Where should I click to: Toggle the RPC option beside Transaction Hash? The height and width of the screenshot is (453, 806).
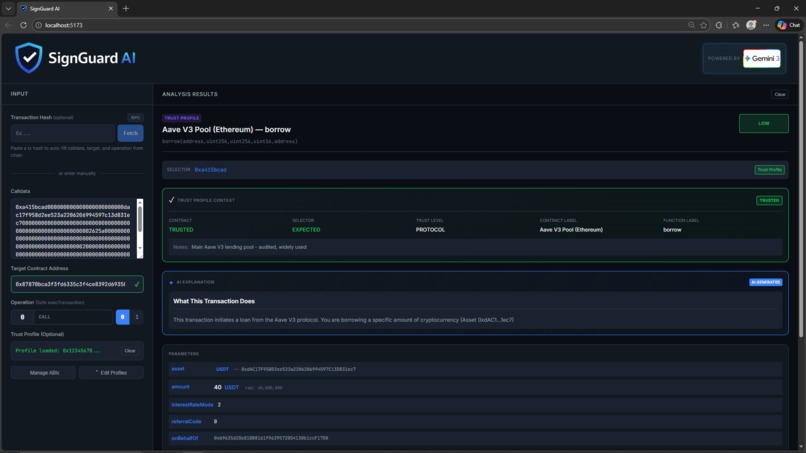click(135, 117)
